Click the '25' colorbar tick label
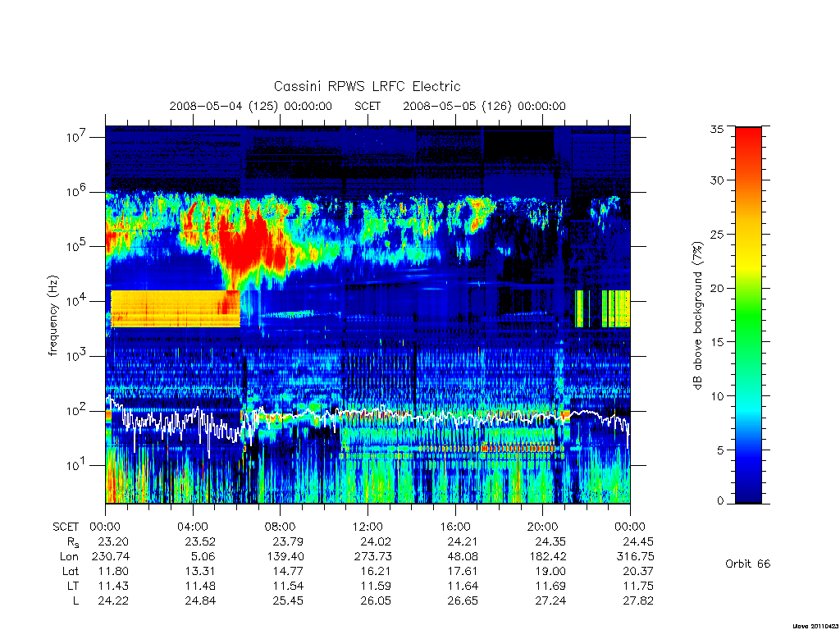 tap(716, 234)
